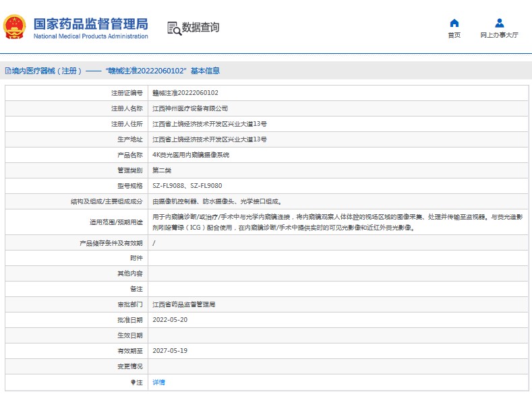
Task: Click the 网上办事大厅 person icon
Action: 499,23
